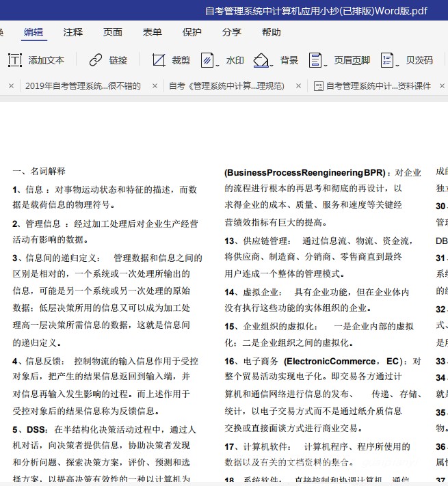
Task: Close the 2019年自考管理系统 document tab
Action: tap(155, 86)
